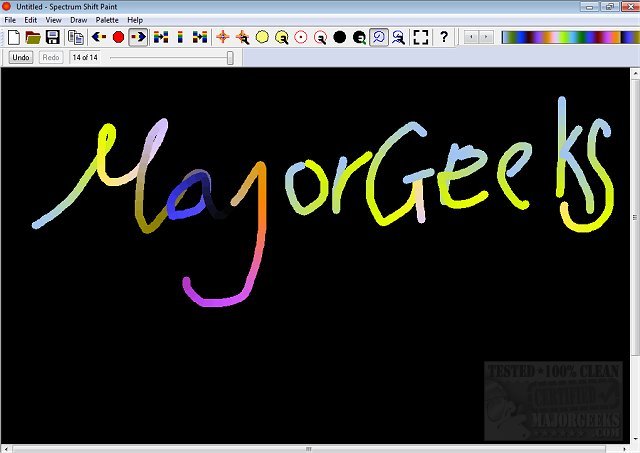Select the orange crosshair with magnifier tool

click(x=242, y=37)
